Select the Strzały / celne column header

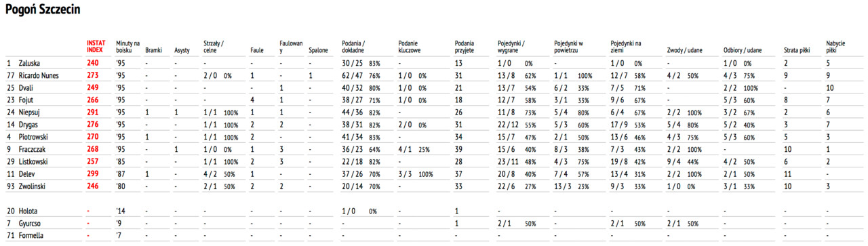coord(216,46)
